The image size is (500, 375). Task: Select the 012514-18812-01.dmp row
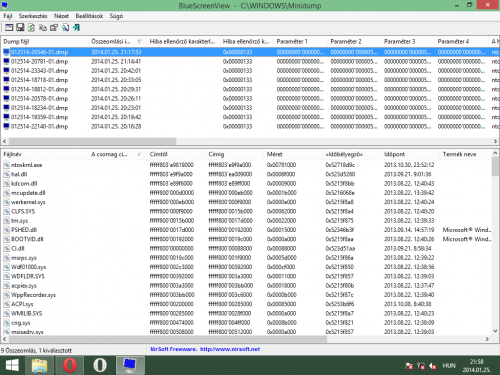(x=250, y=89)
